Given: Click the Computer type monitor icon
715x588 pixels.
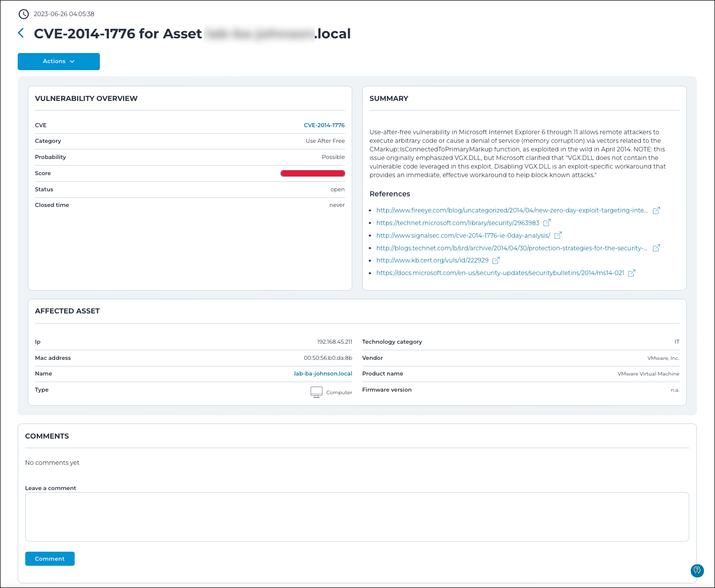Looking at the screenshot, I should tap(316, 392).
